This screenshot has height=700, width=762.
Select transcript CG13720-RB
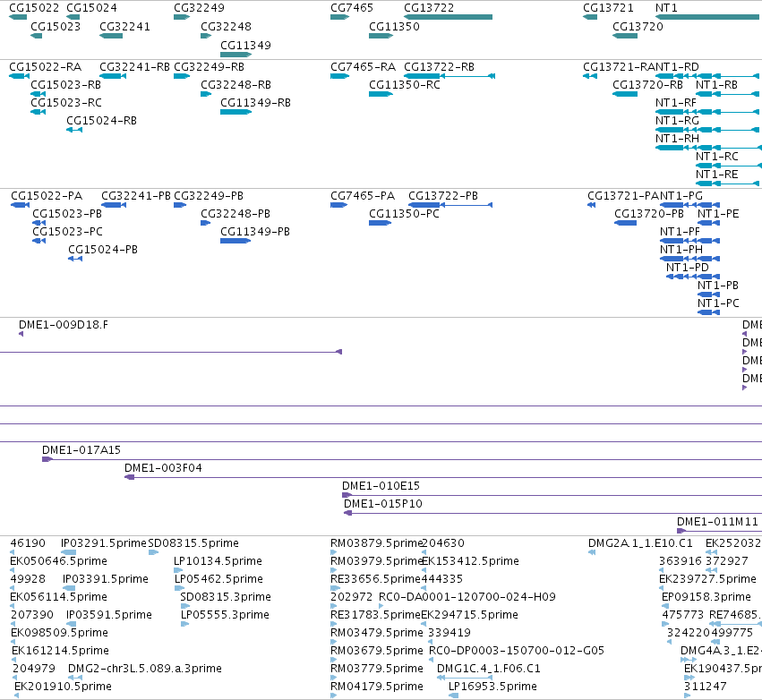click(x=647, y=85)
